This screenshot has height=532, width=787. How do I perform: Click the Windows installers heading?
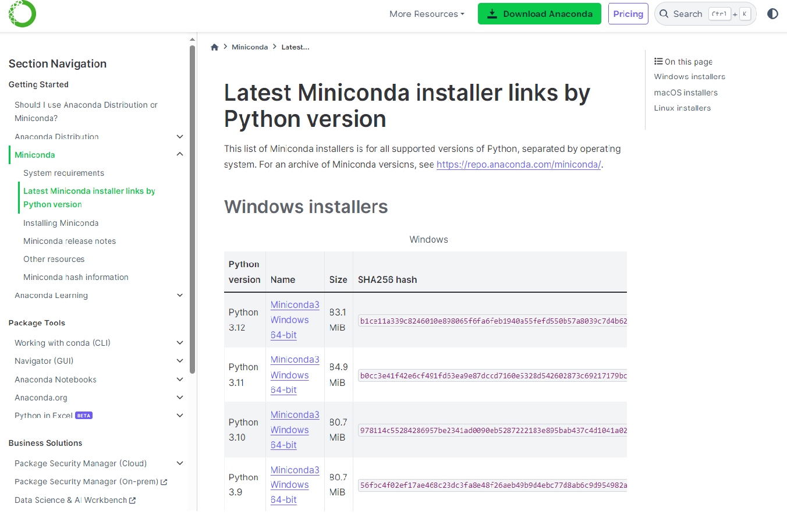pyautogui.click(x=306, y=207)
